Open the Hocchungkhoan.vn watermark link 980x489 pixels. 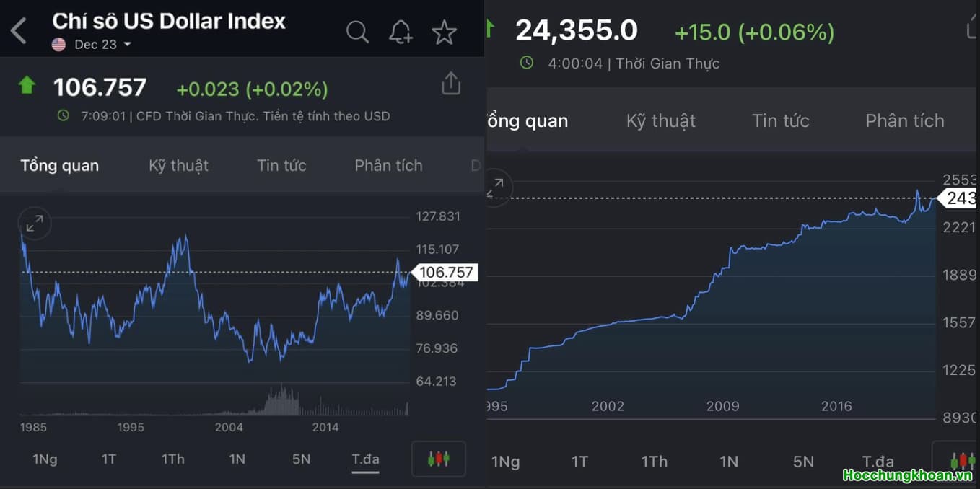pyautogui.click(x=908, y=475)
